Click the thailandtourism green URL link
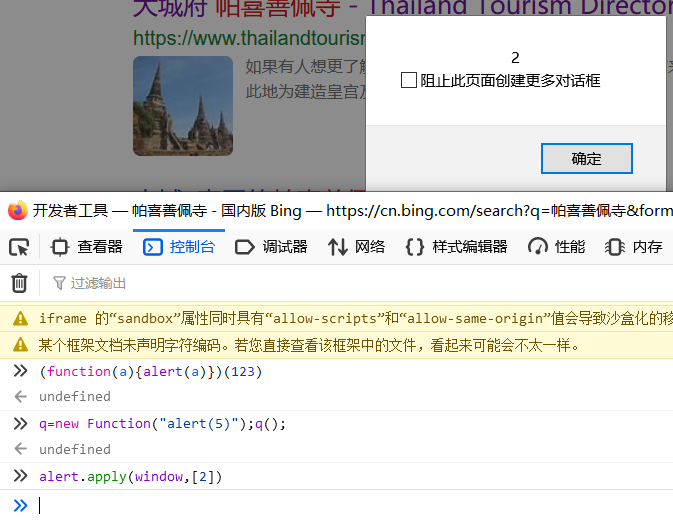The height and width of the screenshot is (524, 673). [249, 38]
